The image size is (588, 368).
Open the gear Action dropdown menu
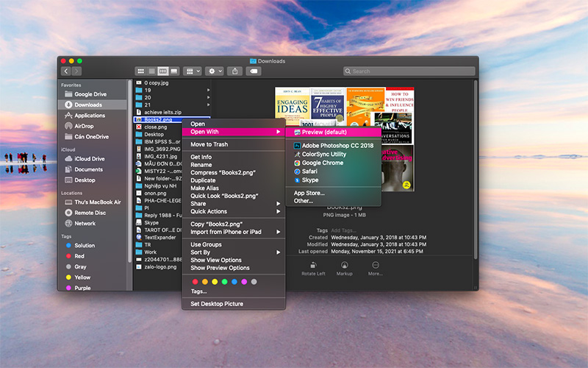[215, 71]
